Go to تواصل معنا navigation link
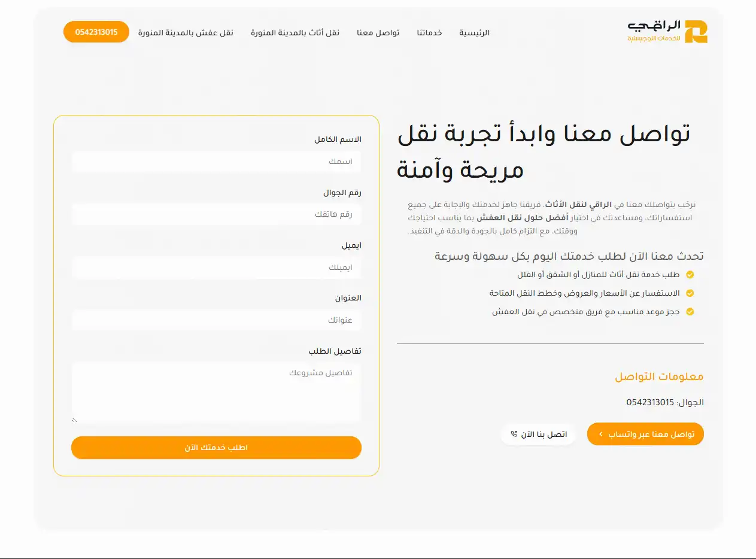The width and height of the screenshot is (756, 559). pyautogui.click(x=378, y=32)
